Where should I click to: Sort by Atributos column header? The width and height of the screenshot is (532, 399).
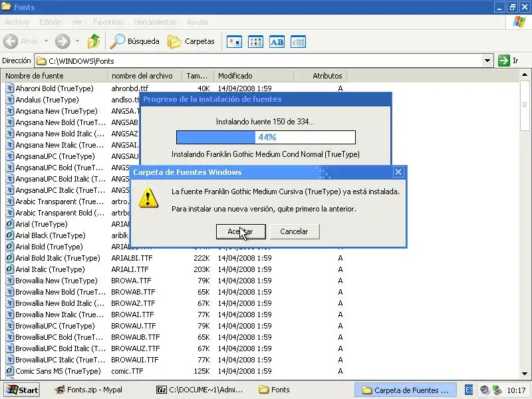pos(321,76)
